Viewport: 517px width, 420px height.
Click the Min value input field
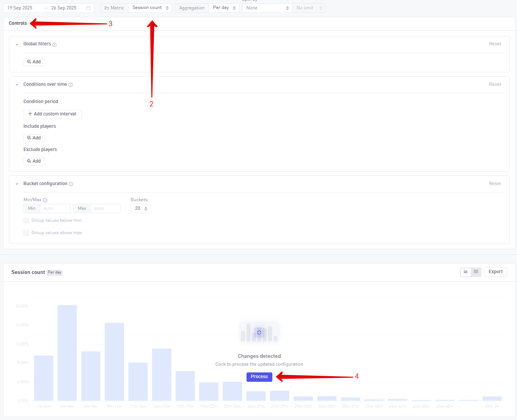coord(55,209)
